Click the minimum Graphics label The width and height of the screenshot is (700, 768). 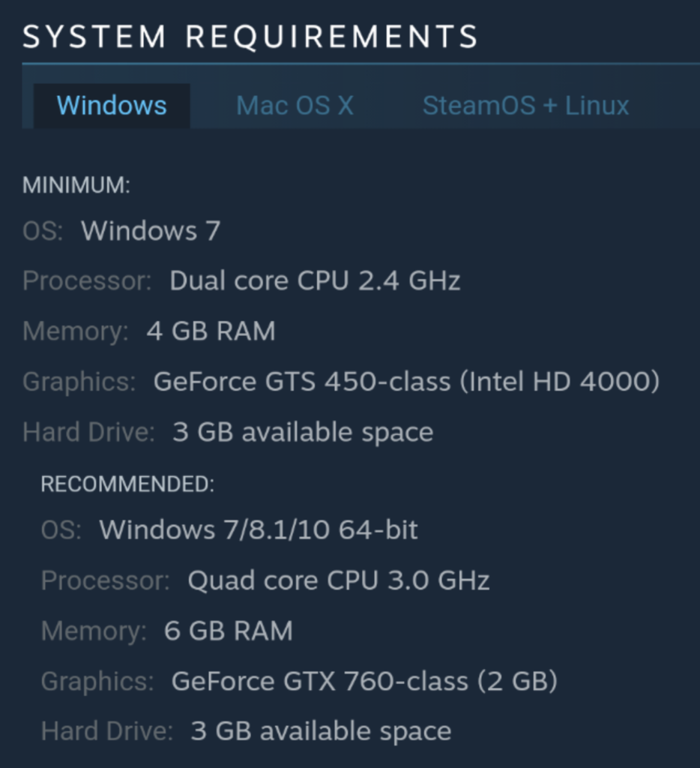[79, 382]
